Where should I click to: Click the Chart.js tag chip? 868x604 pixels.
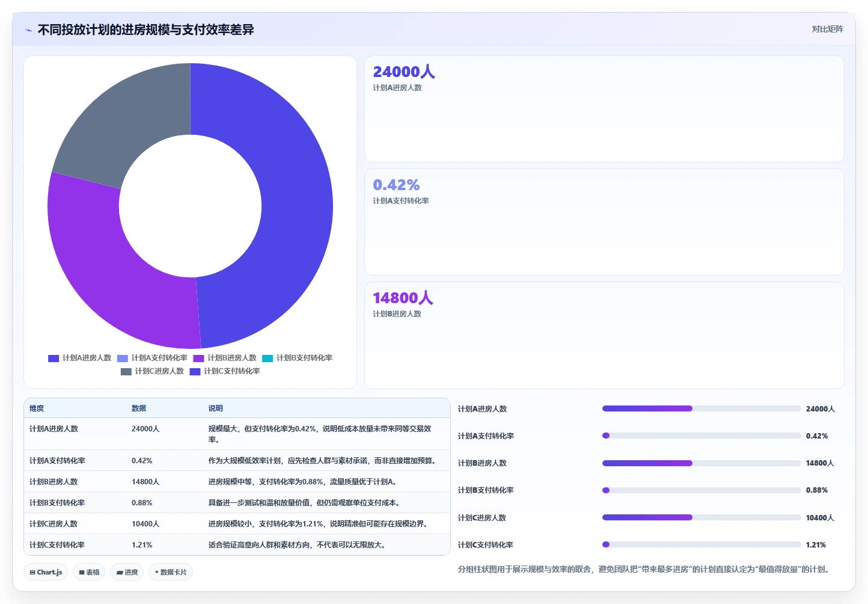(x=46, y=572)
